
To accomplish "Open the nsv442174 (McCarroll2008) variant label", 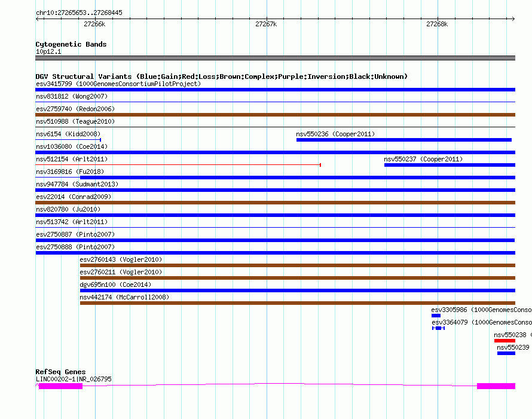I will click(124, 297).
